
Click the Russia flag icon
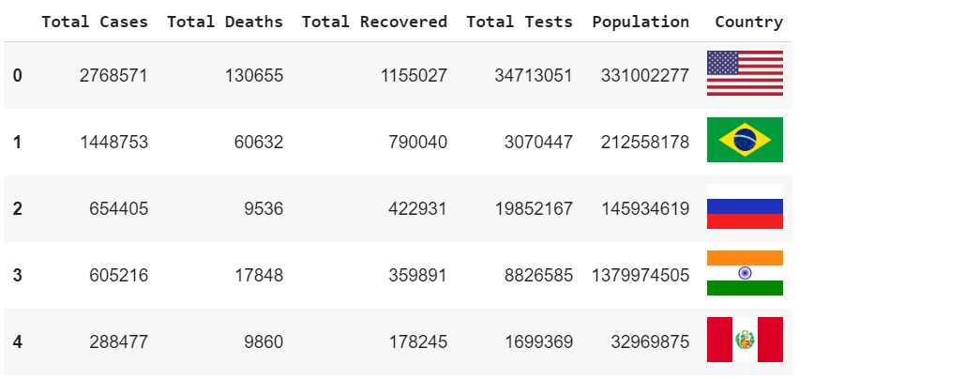click(x=745, y=206)
